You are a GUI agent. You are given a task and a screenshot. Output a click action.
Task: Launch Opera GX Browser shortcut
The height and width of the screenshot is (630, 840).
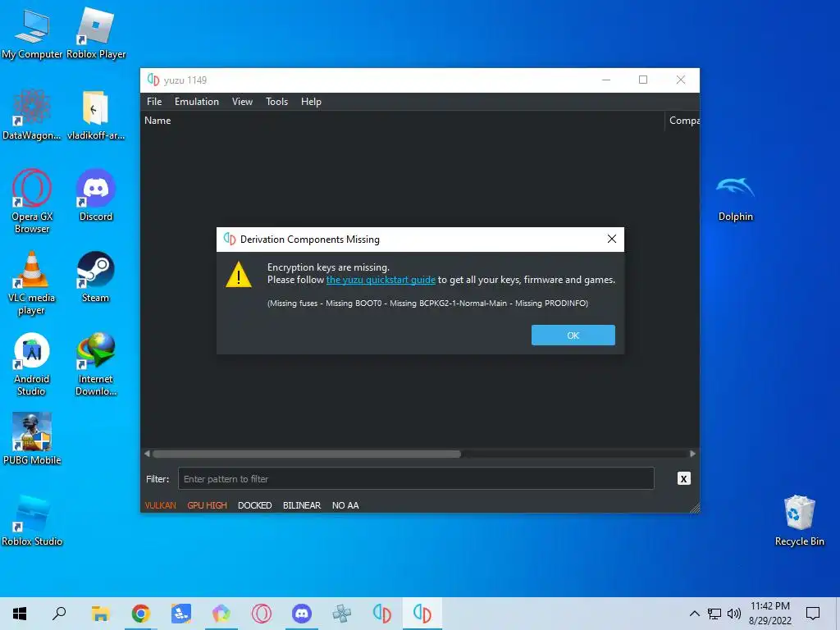[32, 202]
